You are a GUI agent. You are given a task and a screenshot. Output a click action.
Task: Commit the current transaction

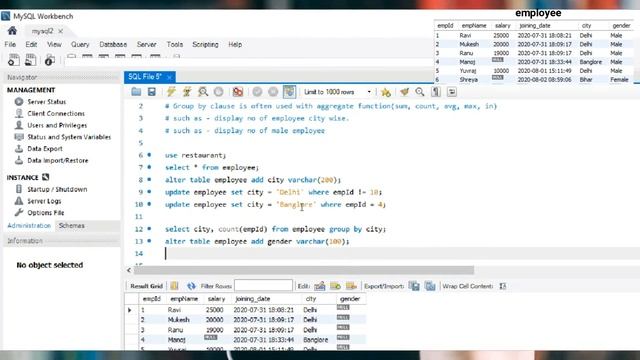coord(257,92)
